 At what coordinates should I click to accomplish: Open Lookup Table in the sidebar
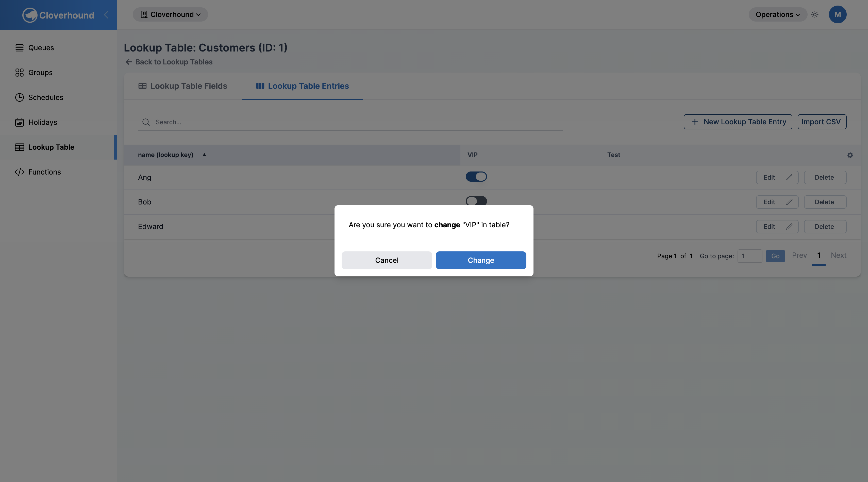[x=58, y=147]
